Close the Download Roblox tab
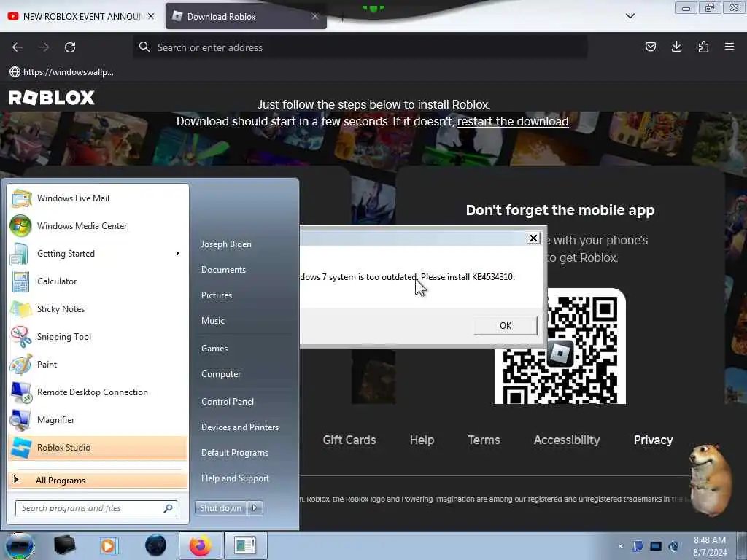 click(x=315, y=16)
